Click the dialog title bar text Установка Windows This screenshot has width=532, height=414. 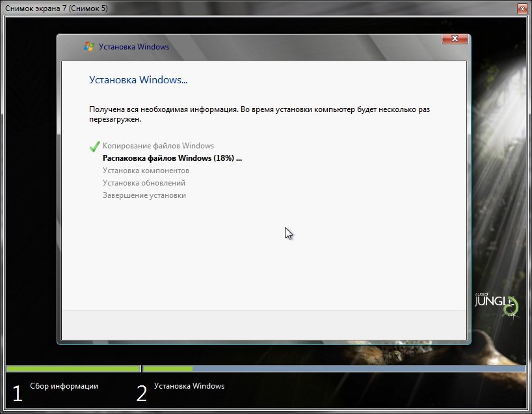134,47
